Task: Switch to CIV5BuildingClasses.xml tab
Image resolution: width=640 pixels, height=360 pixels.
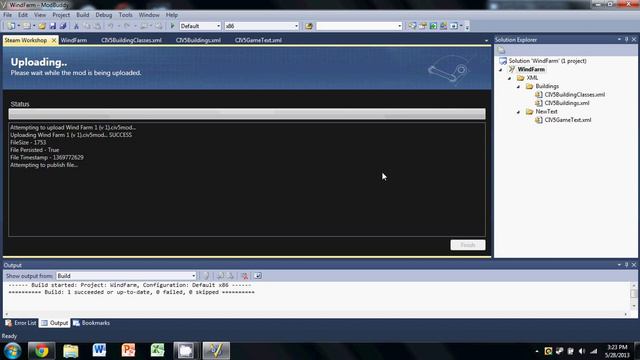Action: click(131, 40)
